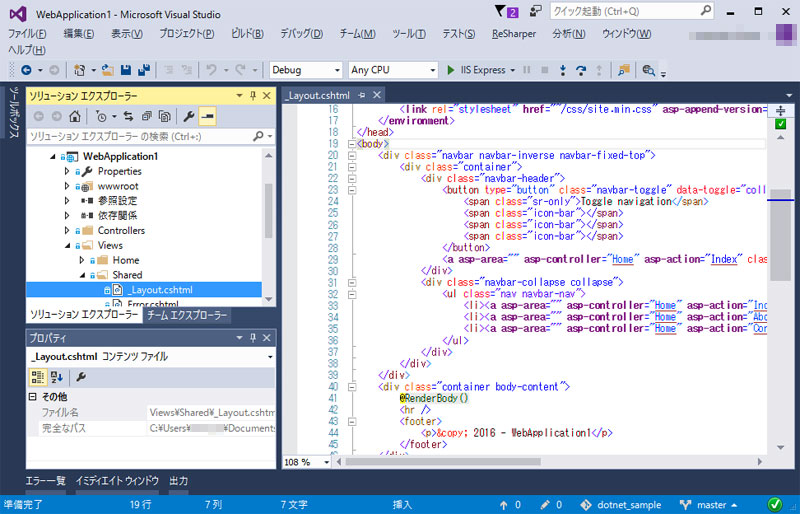
Task: Open the ファイル(F) menu
Action: (27, 34)
